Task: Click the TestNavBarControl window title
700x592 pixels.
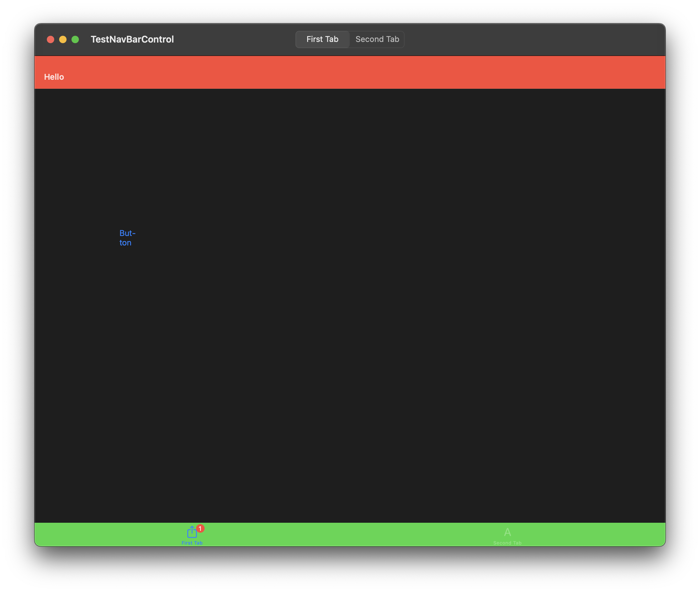Action: tap(132, 39)
